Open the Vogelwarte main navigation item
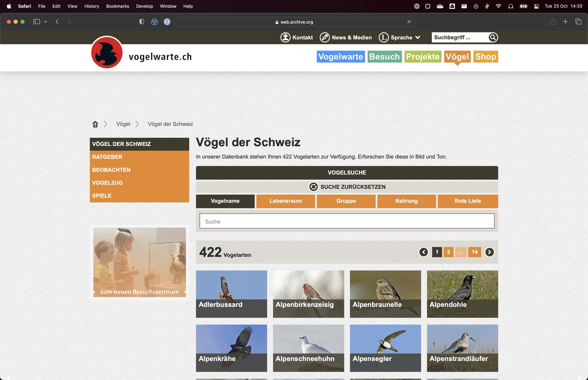Screen dimensions: 588x380 [341, 57]
